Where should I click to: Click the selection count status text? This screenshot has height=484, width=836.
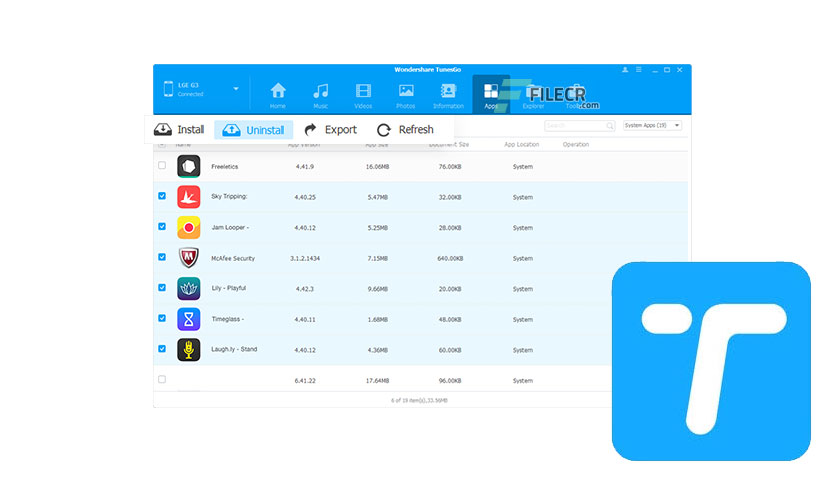(420, 400)
